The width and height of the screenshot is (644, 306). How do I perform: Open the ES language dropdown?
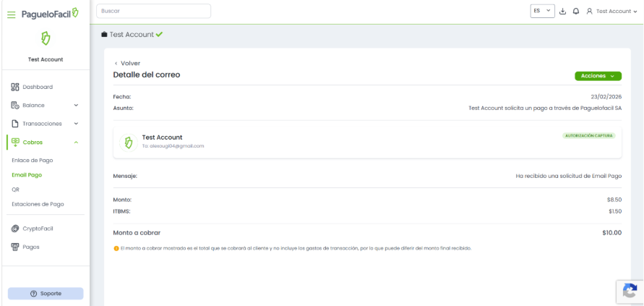(542, 11)
